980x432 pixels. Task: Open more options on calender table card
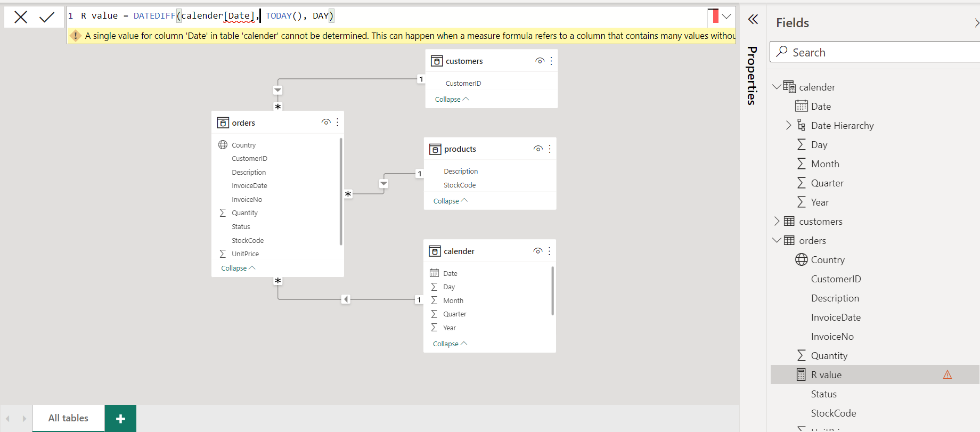549,251
